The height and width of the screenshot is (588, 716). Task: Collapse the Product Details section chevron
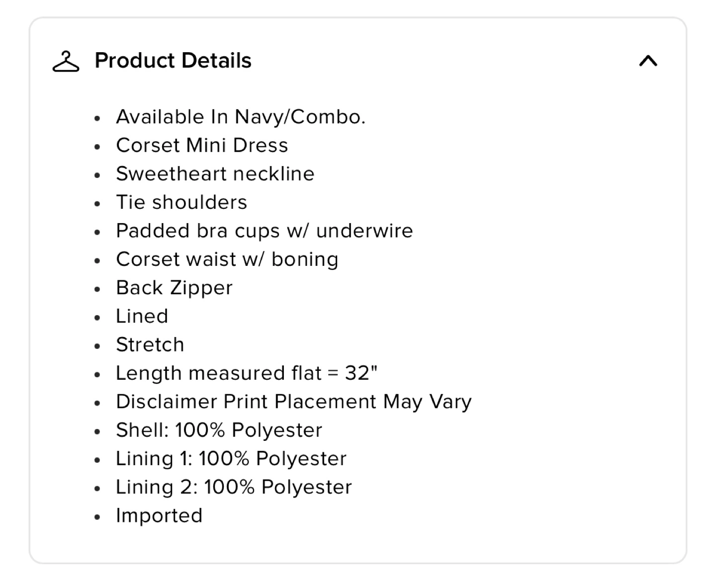648,61
